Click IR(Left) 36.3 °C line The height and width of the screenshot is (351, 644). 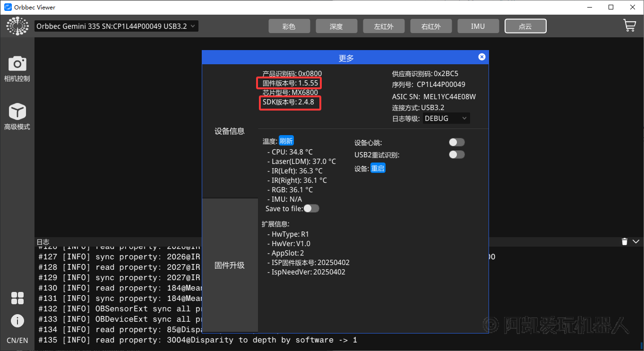point(295,171)
